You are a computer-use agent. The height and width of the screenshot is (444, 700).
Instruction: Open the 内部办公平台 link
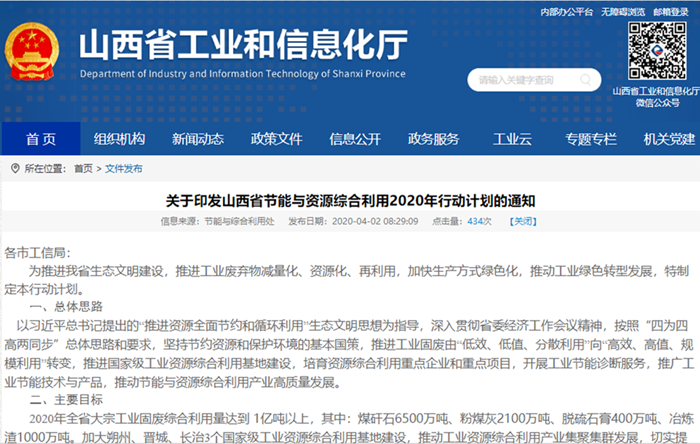coord(567,12)
